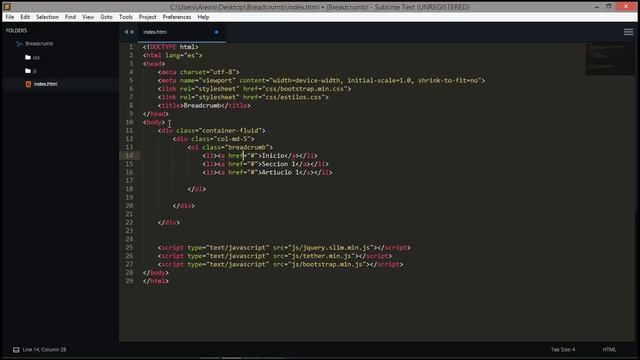Open the Edit menu
This screenshot has height=360, width=640.
pyautogui.click(x=25, y=17)
